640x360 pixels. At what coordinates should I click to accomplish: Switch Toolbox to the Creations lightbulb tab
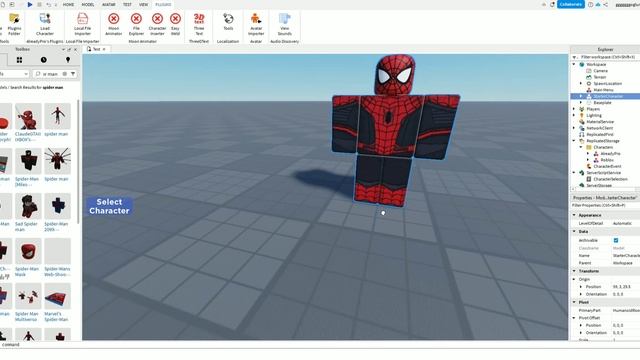click(68, 60)
